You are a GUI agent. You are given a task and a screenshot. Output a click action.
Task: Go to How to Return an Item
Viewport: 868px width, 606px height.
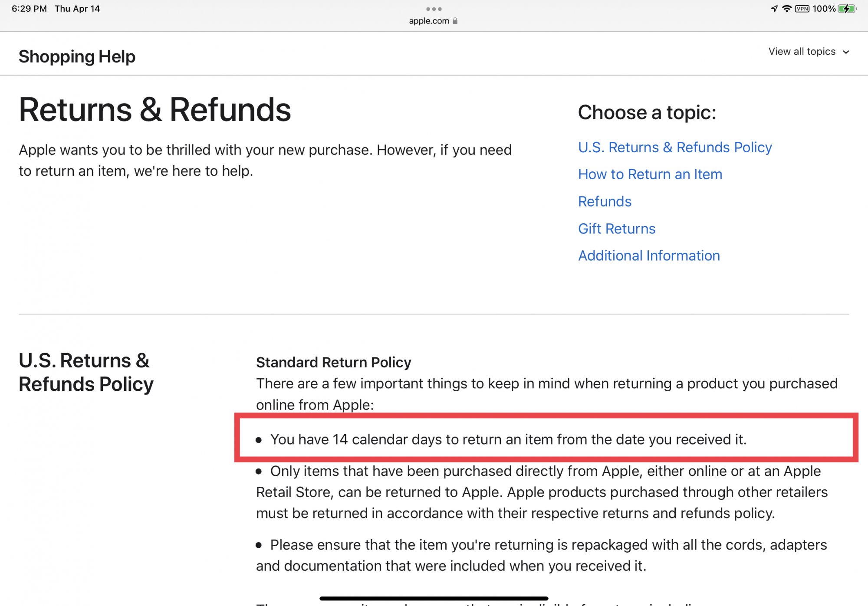[x=650, y=174]
